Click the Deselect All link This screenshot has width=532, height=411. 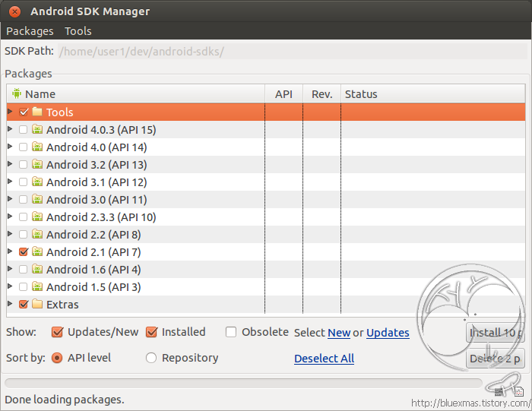tap(324, 359)
